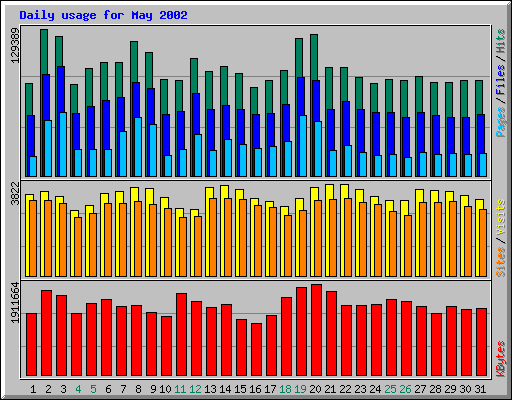Click green weekend day label 26
Image resolution: width=512 pixels, height=400 pixels.
click(x=405, y=389)
